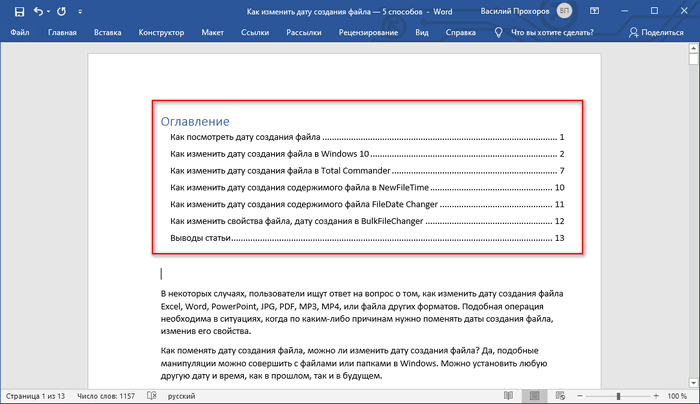Click the proofing spell-check icon
This screenshot has height=404, width=700.
152,396
